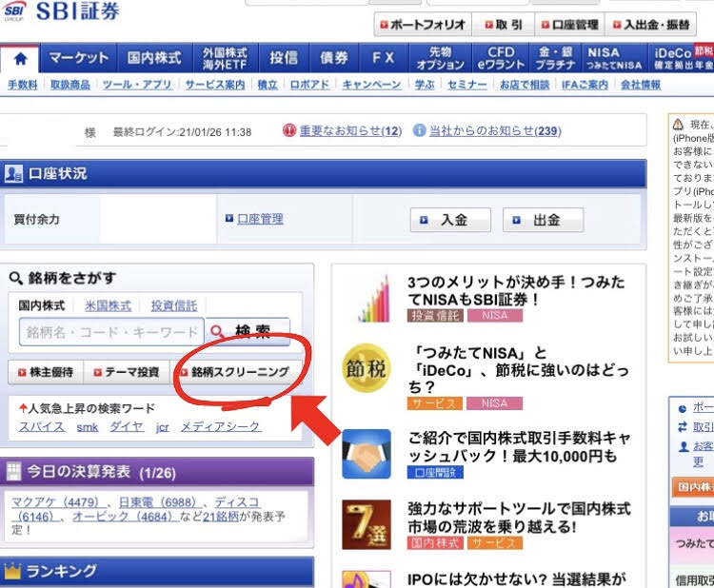
Task: Switch to the マーケット tab
Action: point(78,58)
